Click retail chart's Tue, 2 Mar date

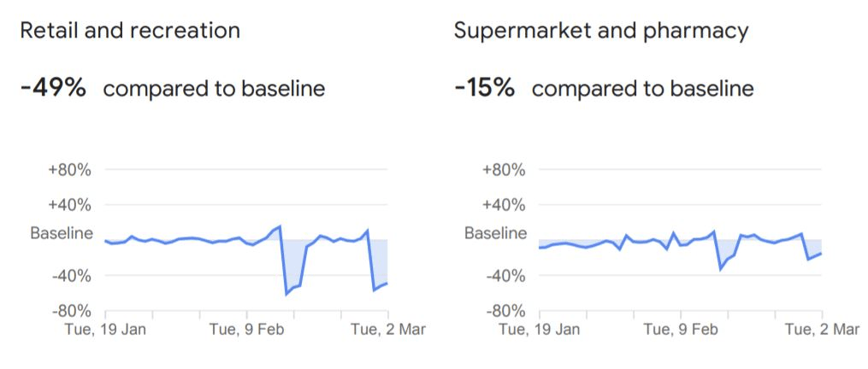point(387,329)
